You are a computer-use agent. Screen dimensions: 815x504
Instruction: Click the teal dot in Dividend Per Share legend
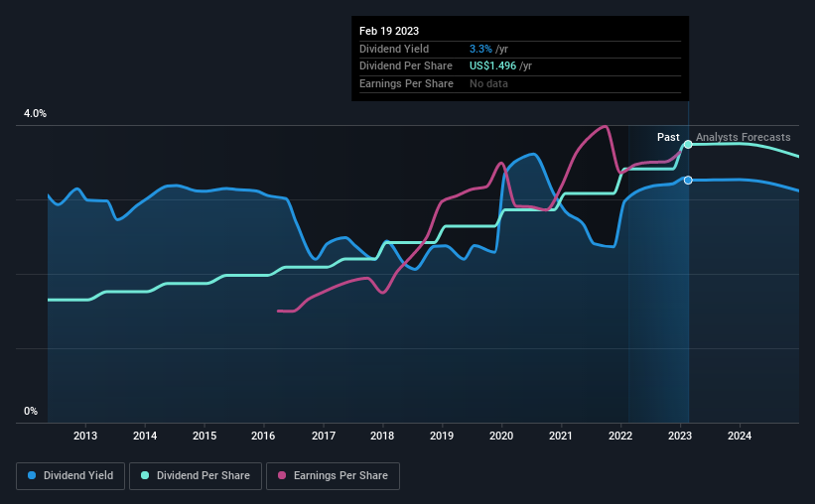pos(145,475)
